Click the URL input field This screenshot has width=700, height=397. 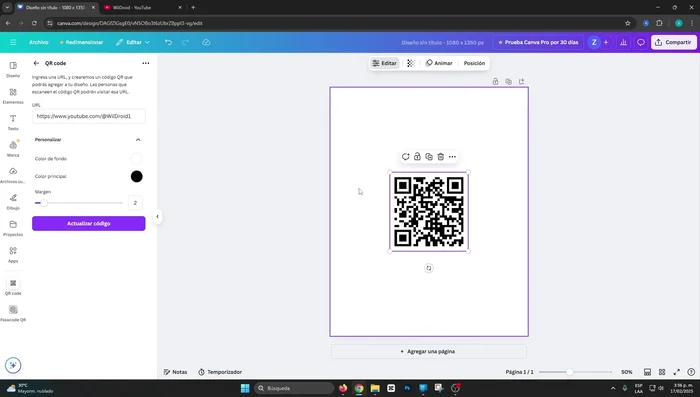coord(88,116)
